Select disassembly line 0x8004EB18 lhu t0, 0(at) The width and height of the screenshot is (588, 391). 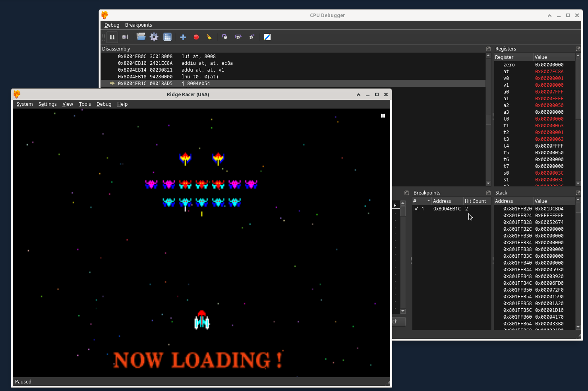(293, 77)
